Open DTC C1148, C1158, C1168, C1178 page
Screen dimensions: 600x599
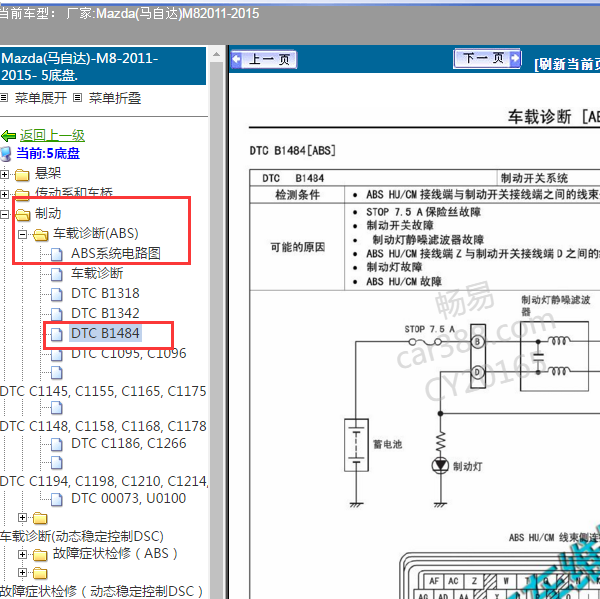[x=103, y=426]
